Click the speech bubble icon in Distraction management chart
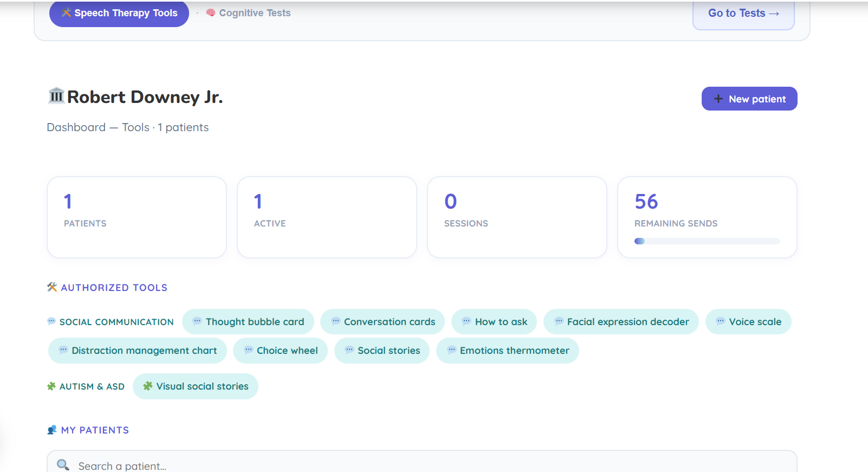 pyautogui.click(x=63, y=350)
